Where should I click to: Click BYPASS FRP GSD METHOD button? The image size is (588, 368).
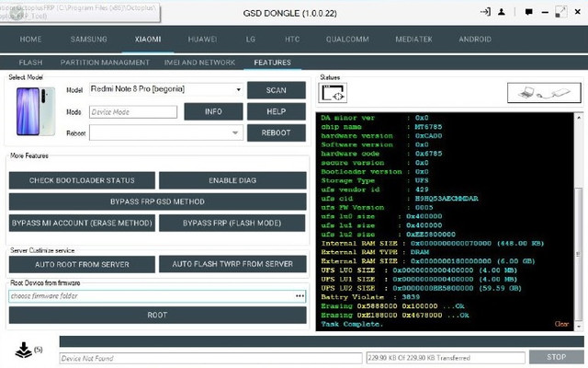tap(157, 201)
